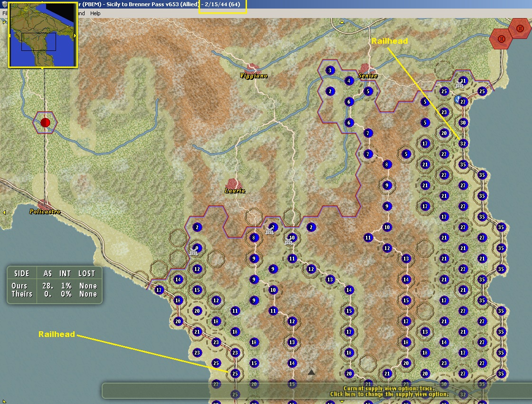Click supply marker 4 left of Senise label
The image size is (532, 404).
(x=349, y=81)
